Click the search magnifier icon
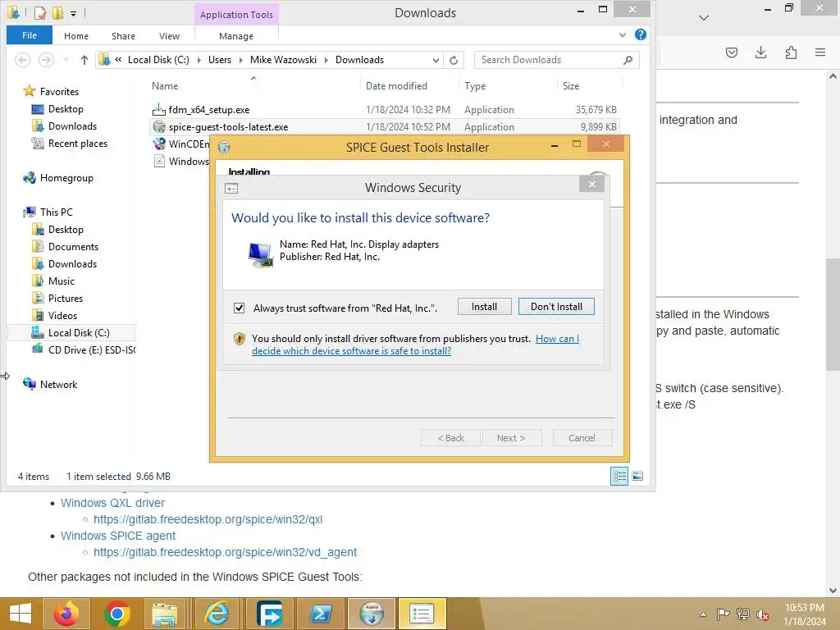Image resolution: width=840 pixels, height=630 pixels. 628,60
